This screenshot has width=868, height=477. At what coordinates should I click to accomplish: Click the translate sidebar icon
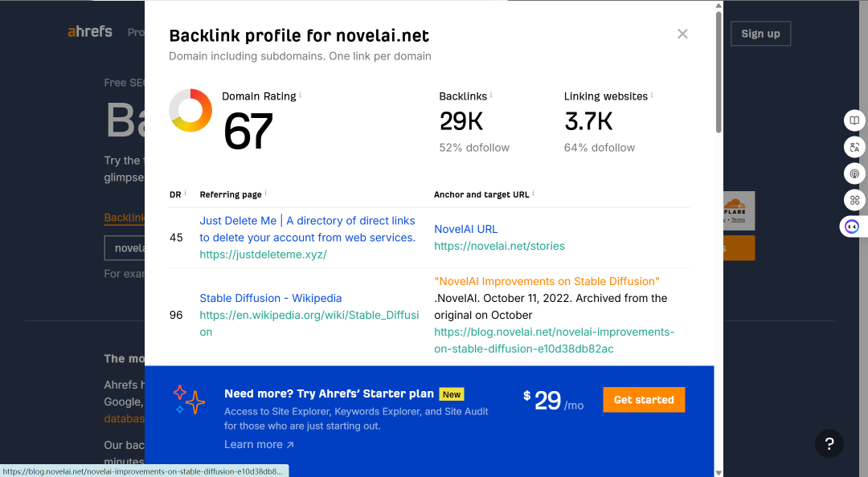coord(854,147)
